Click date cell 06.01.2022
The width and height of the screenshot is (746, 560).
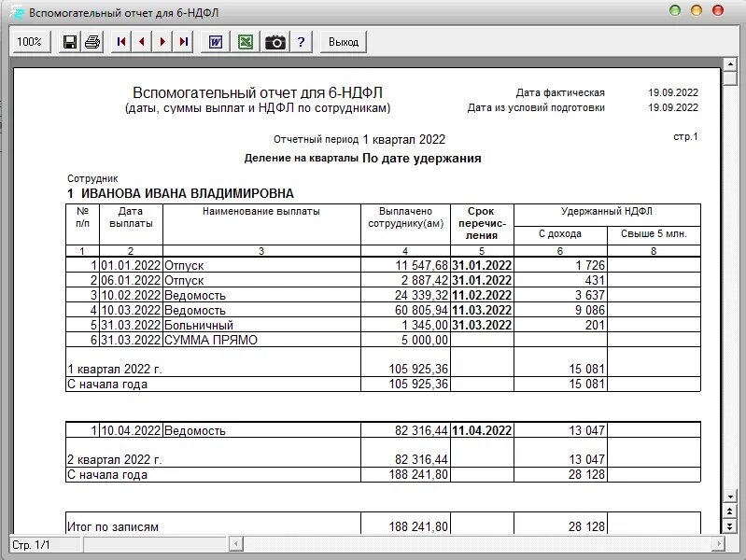click(x=131, y=280)
